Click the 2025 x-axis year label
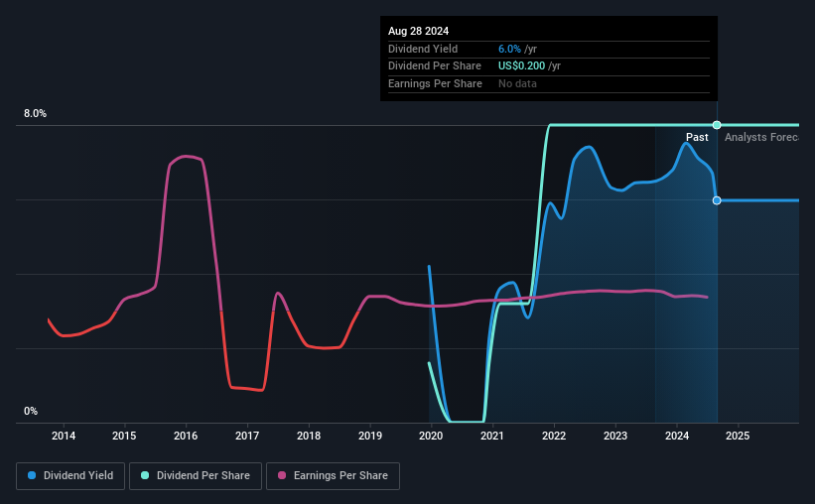This screenshot has height=504, width=815. (x=738, y=436)
